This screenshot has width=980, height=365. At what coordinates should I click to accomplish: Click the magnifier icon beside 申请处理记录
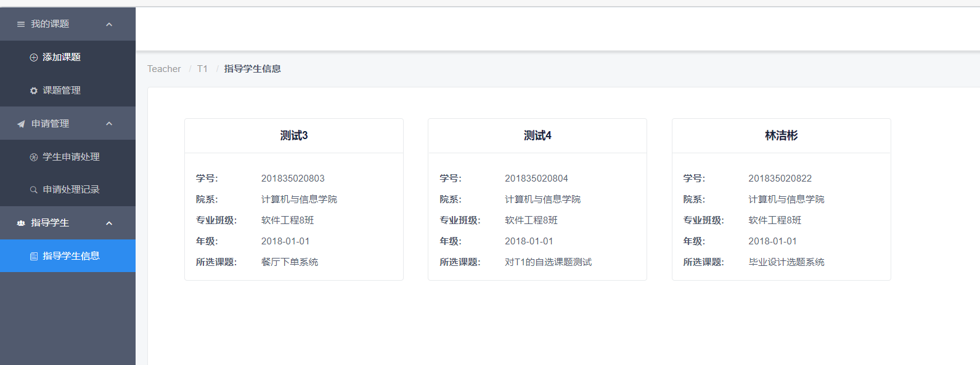click(x=34, y=190)
